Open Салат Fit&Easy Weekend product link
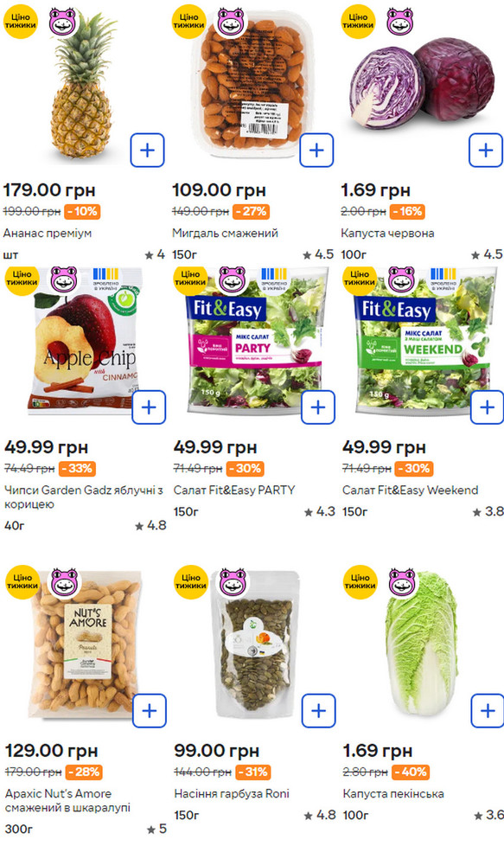Image resolution: width=504 pixels, height=865 pixels. 411,490
